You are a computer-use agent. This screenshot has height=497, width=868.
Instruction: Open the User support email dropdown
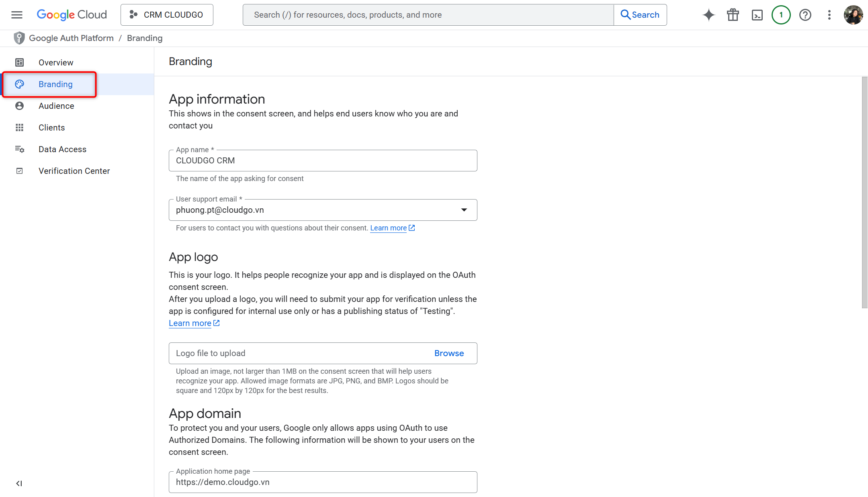tap(464, 210)
